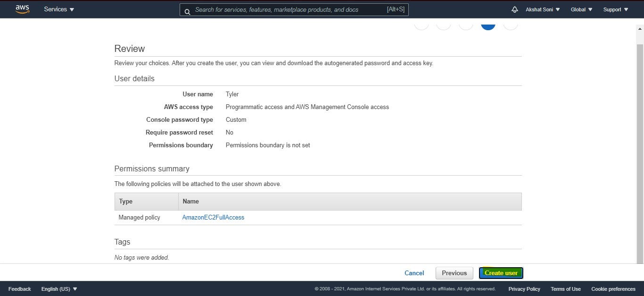Open the notifications bell
Viewport: 644px width, 296px height.
coord(515,9)
